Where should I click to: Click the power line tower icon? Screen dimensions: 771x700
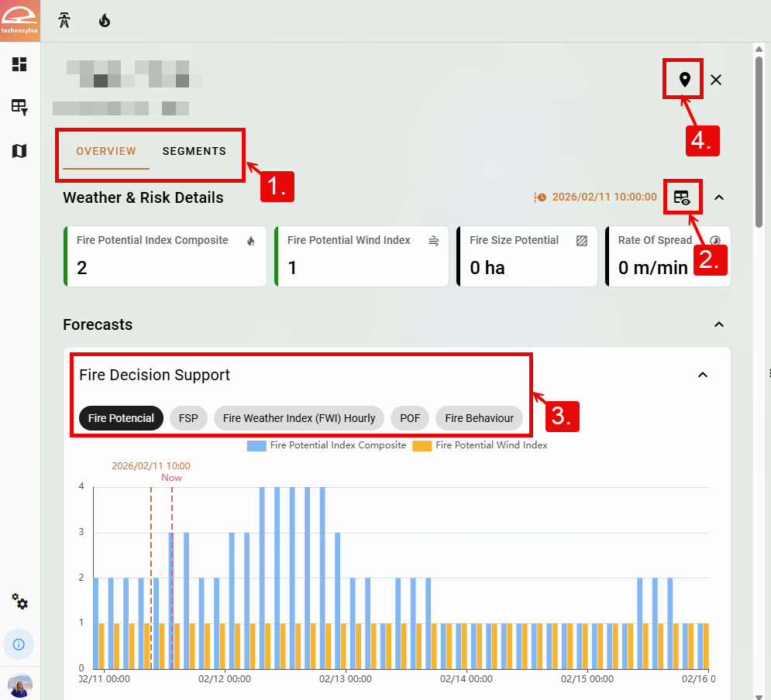65,21
